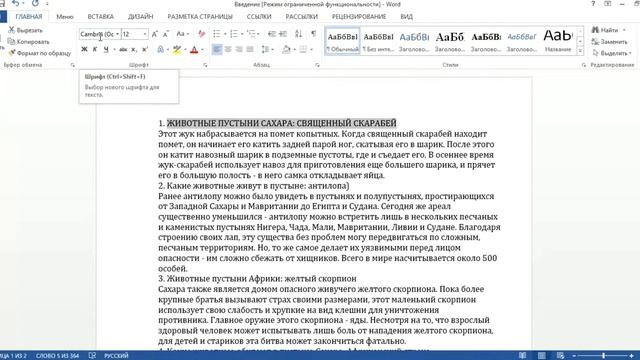The height and width of the screenshot is (360, 640).
Task: Open the font name dropdown
Action: (118, 34)
